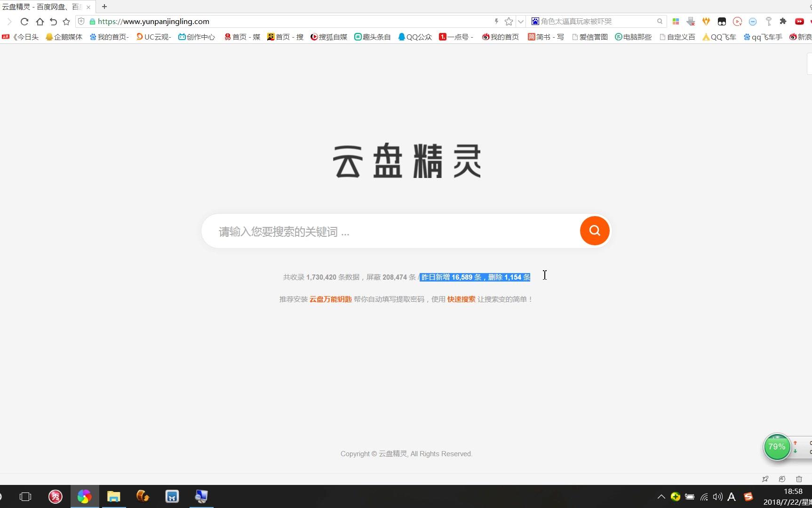Open the QQ飞车 bookmark
812x508 pixels.
click(719, 37)
